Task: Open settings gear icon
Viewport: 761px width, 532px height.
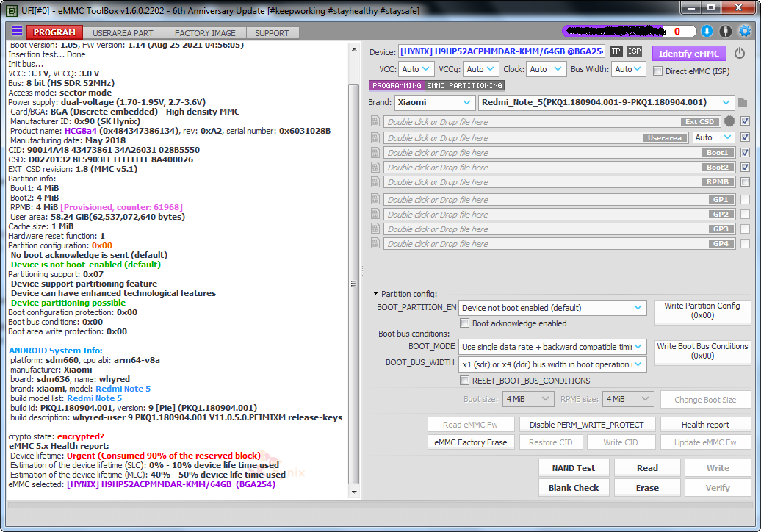Action: click(745, 31)
